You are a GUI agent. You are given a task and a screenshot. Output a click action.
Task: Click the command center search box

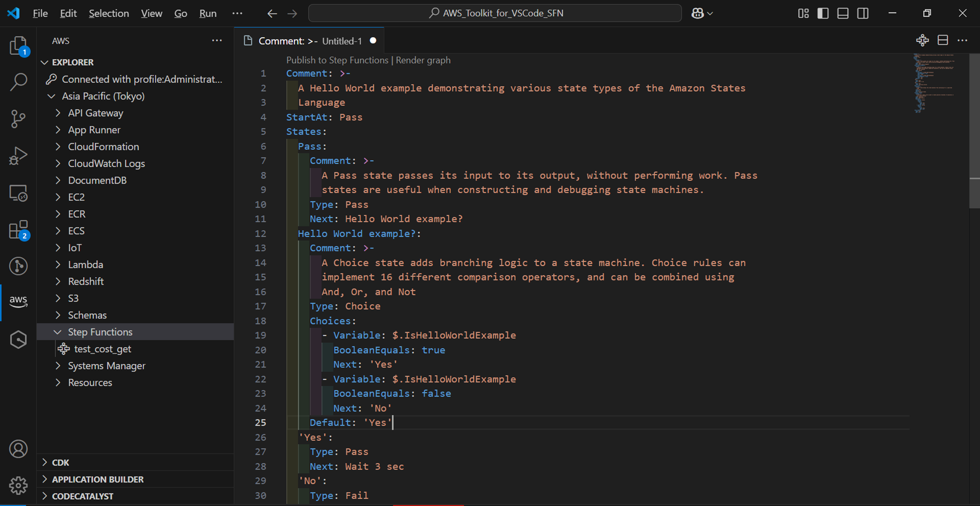[x=495, y=13]
